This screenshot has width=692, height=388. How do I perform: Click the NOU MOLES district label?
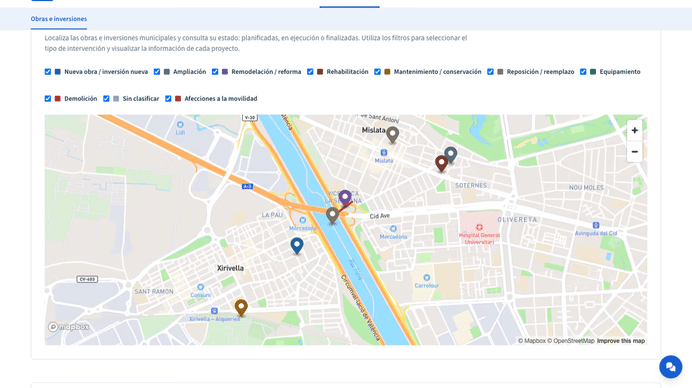coord(586,188)
